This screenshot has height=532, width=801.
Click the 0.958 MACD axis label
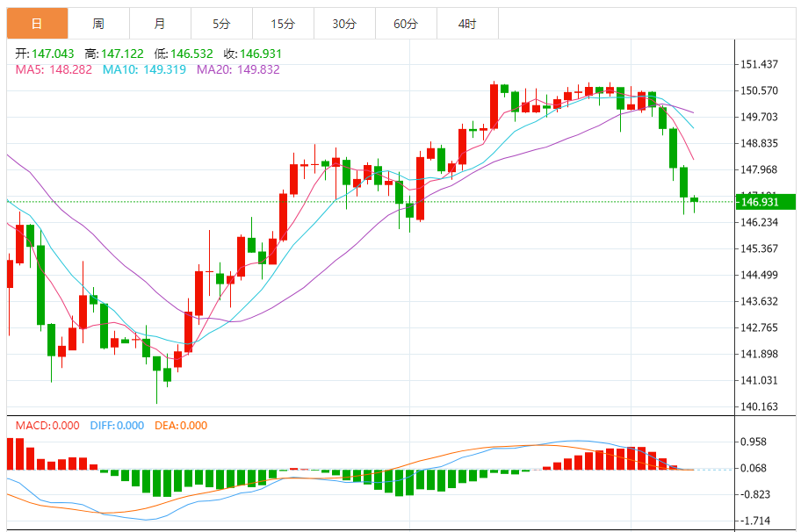pyautogui.click(x=754, y=442)
